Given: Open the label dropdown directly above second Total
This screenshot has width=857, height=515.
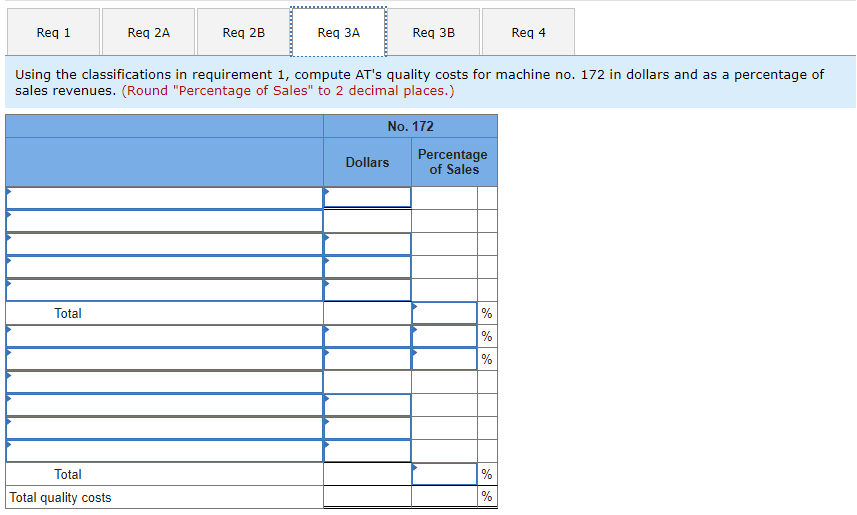Looking at the screenshot, I should click(165, 450).
